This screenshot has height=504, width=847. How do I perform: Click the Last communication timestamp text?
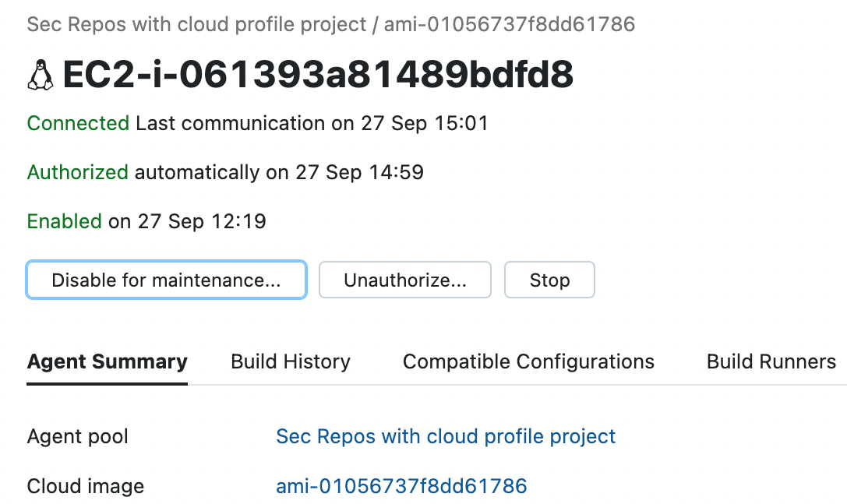312,123
